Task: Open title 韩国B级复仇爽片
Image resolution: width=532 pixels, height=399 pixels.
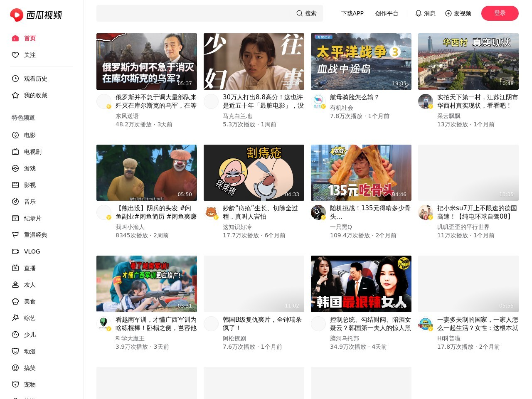Action: click(262, 324)
